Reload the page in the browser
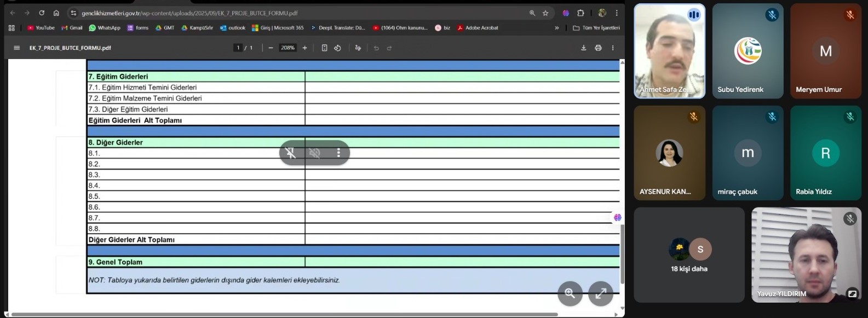The height and width of the screenshot is (318, 868). click(42, 13)
